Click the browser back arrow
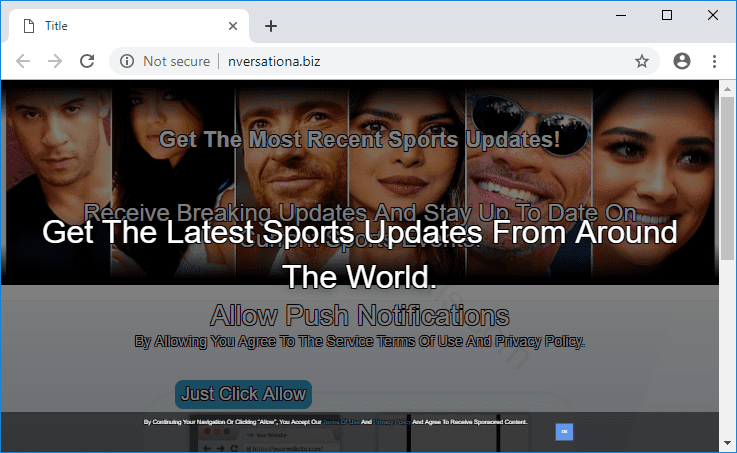The width and height of the screenshot is (737, 453). point(23,61)
